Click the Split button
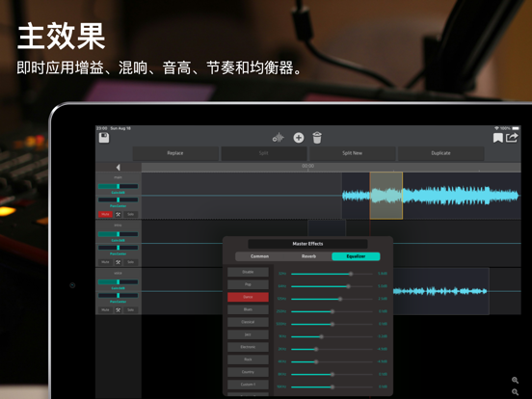The width and height of the screenshot is (532, 399). (264, 153)
